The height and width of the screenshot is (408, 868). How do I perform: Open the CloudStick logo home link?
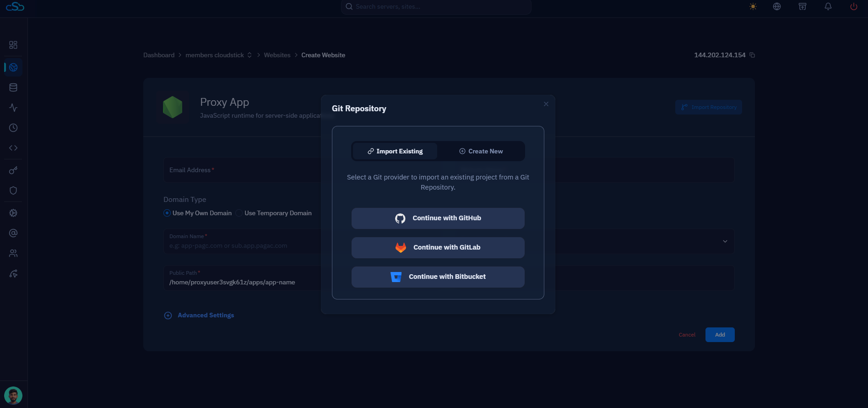coord(15,6)
